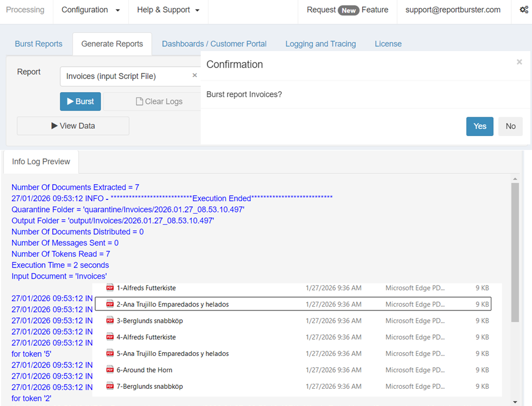Click PDF icon of 7-Berglunds snabbköp

(110, 386)
